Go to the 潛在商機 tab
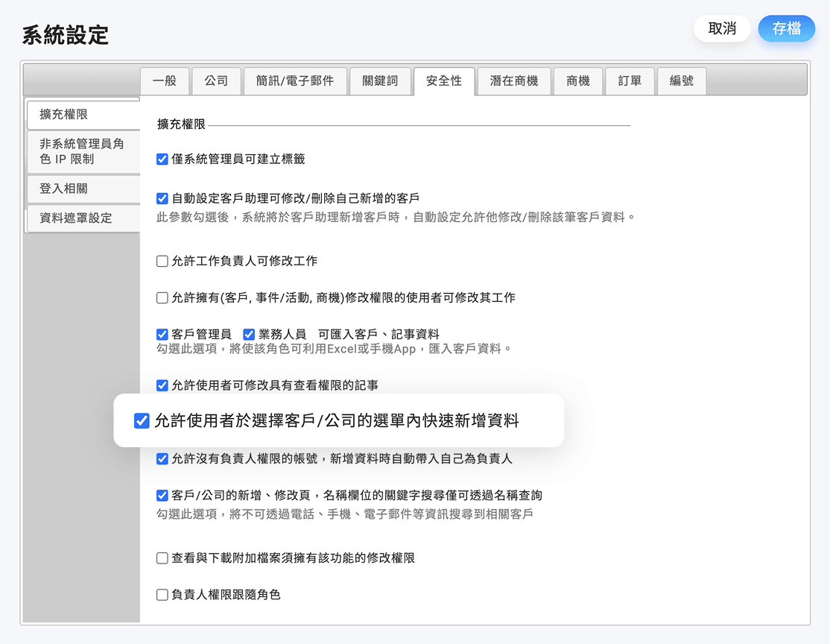 click(514, 81)
